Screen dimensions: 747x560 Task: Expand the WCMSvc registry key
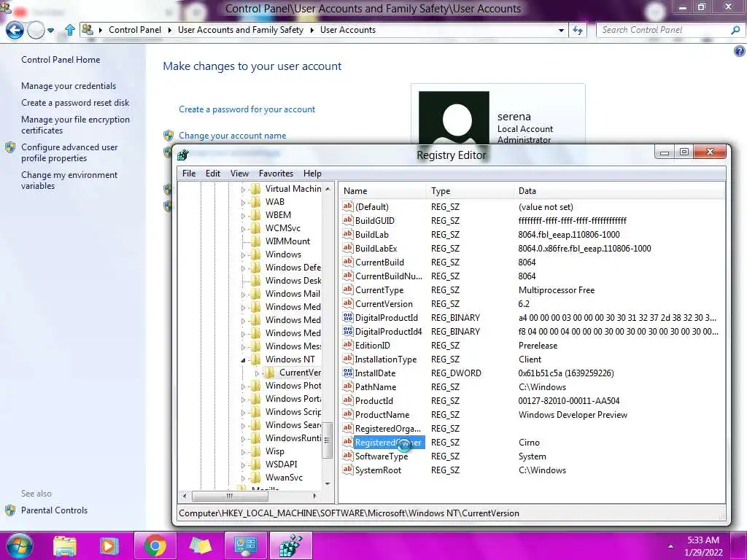[x=243, y=228]
